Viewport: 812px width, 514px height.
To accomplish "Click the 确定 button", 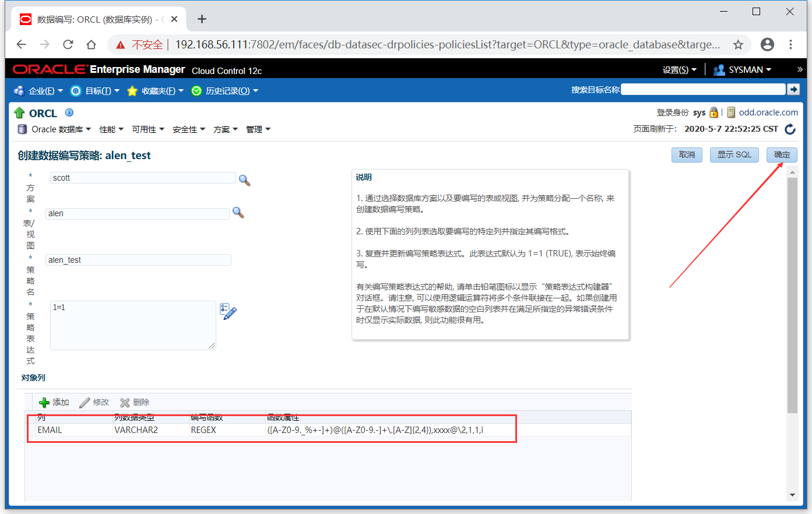I will (x=782, y=155).
